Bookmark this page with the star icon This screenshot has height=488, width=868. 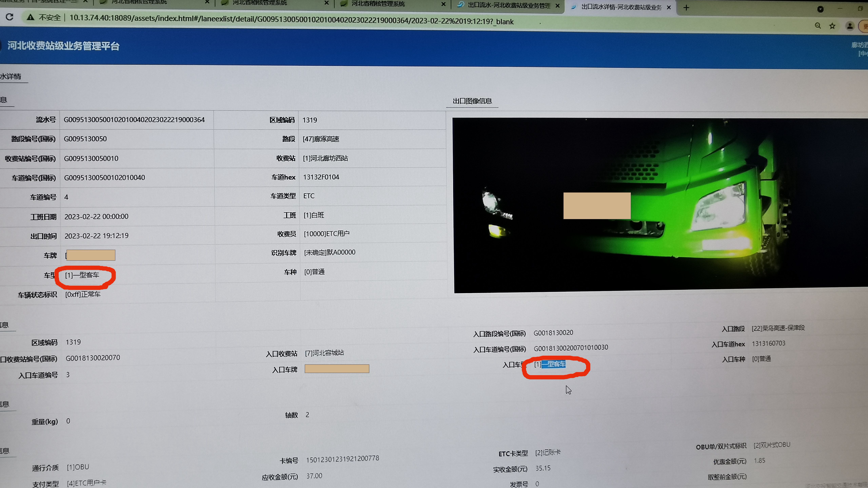click(832, 26)
